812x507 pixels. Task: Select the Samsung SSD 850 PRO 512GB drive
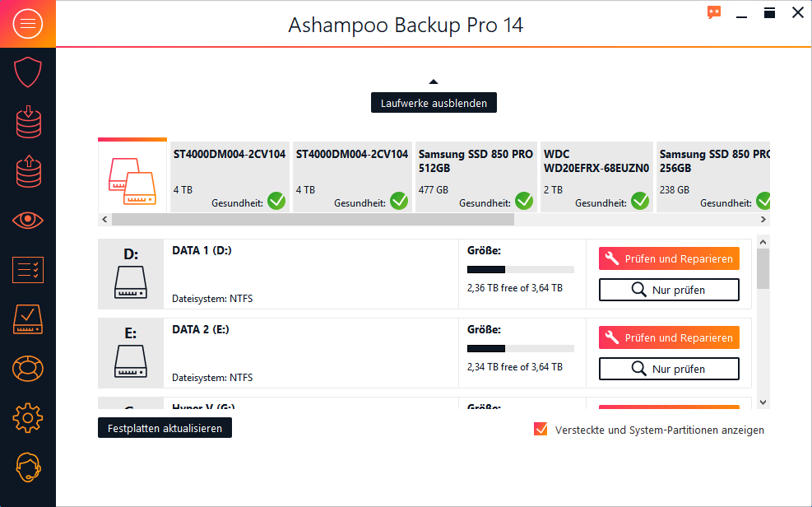(476, 177)
